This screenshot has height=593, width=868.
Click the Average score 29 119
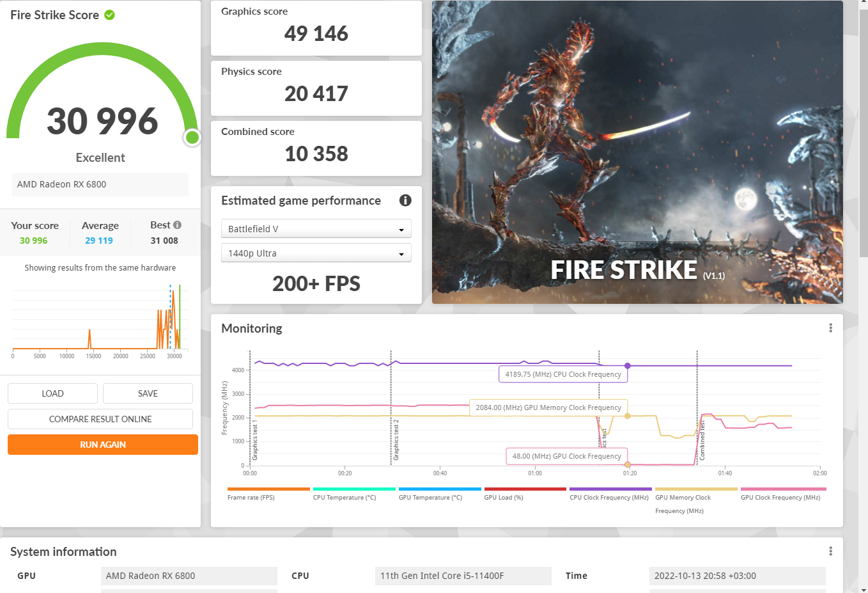tap(99, 241)
